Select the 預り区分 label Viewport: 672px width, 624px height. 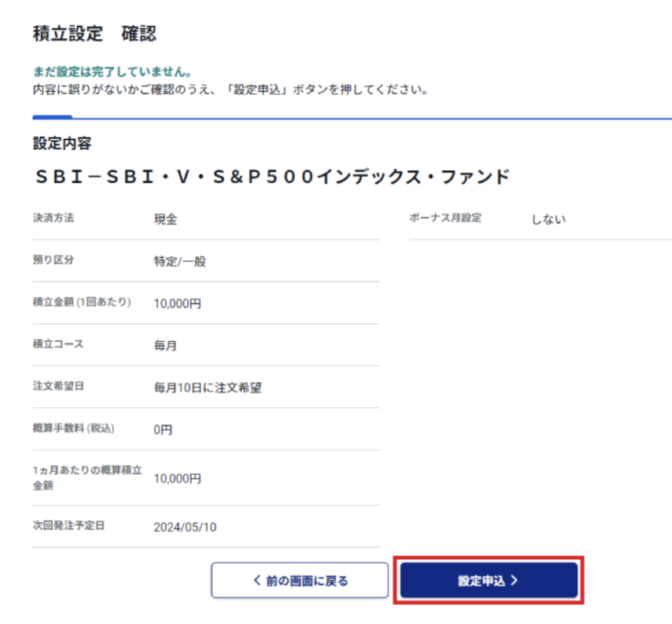click(54, 260)
